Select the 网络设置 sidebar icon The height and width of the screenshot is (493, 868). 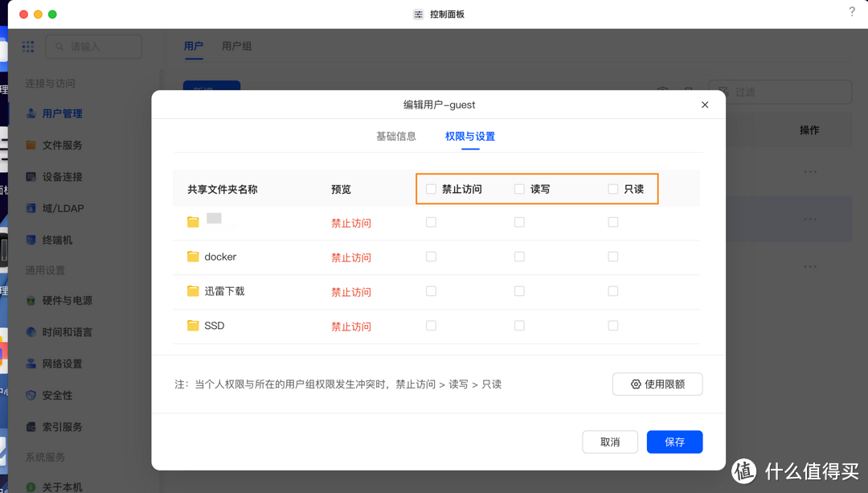click(x=31, y=364)
